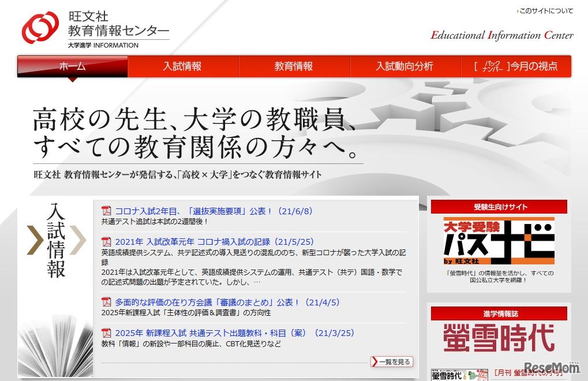The width and height of the screenshot is (588, 381).
Task: Open the 入試動向分析 navigation tab
Action: tap(405, 66)
